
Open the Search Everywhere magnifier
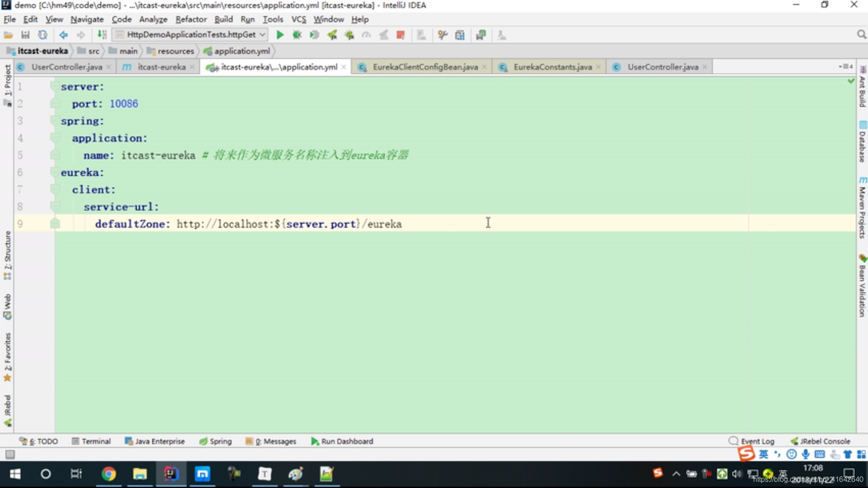[x=861, y=35]
